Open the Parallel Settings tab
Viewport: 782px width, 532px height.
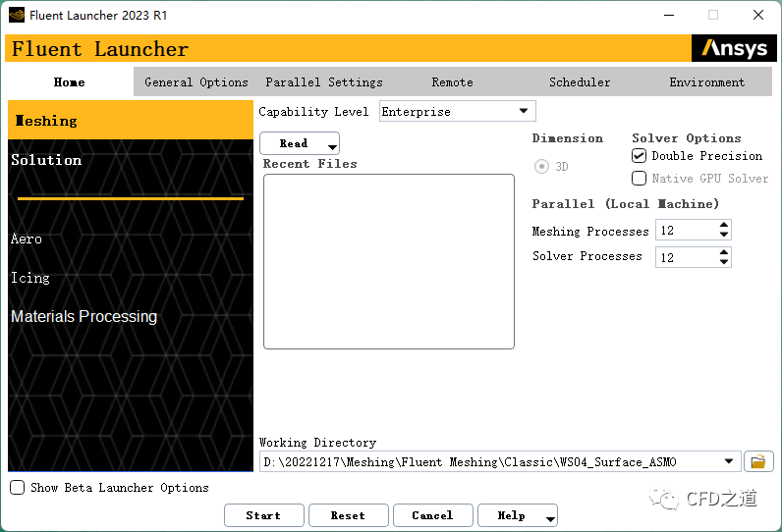(324, 82)
